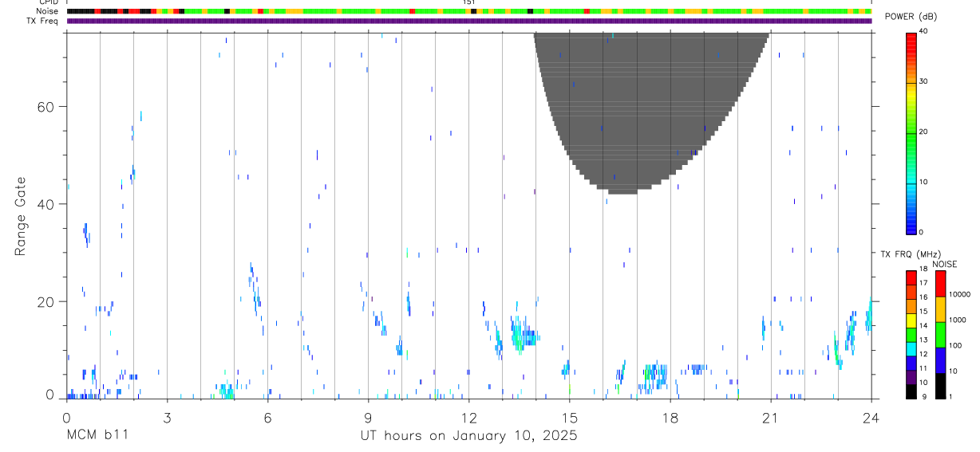The image size is (980, 452).
Task: Click the "Range Gate" y-axis title
Action: (x=20, y=216)
